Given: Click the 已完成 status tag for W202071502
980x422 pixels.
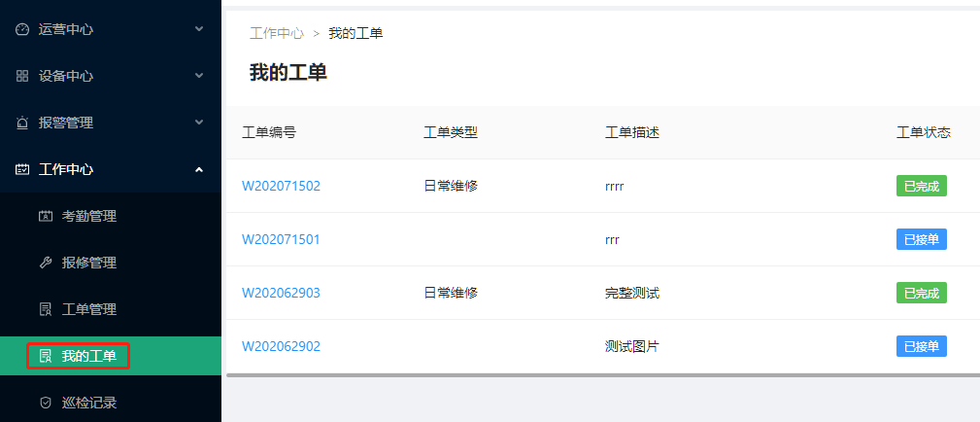Looking at the screenshot, I should (921, 186).
